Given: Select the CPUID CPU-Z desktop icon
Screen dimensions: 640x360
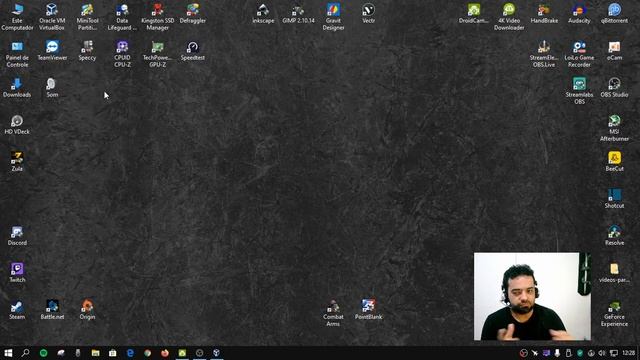Looking at the screenshot, I should click(122, 54).
